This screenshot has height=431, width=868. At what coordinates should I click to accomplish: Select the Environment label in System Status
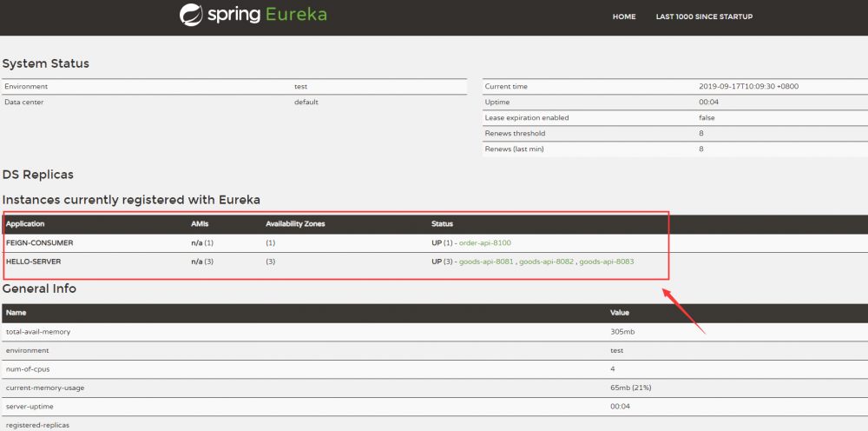click(26, 87)
